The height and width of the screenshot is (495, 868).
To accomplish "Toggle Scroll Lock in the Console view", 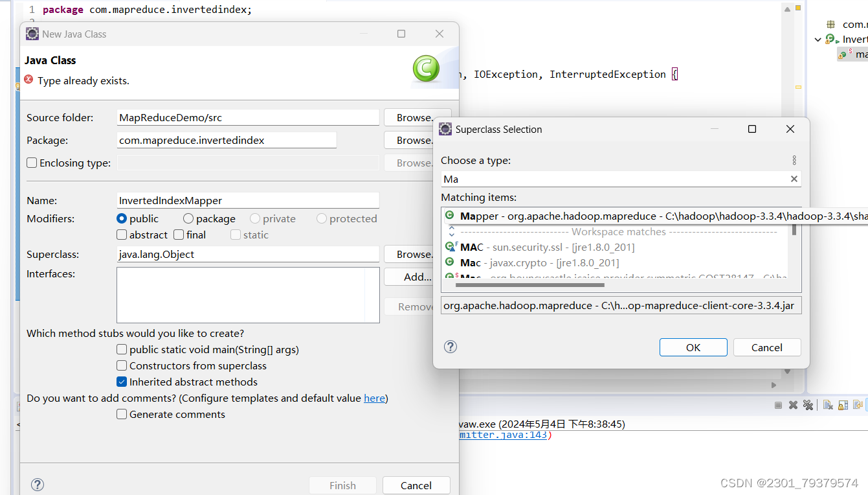I will [843, 404].
